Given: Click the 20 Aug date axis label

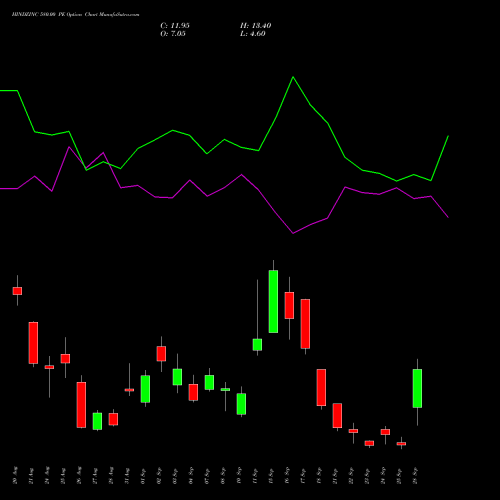Looking at the screenshot, I should tap(15, 476).
